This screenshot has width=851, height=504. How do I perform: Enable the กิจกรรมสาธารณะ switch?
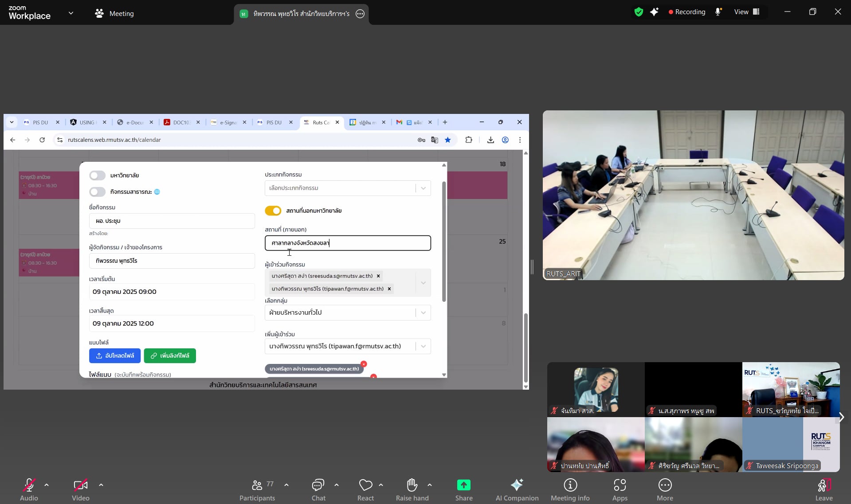click(98, 192)
